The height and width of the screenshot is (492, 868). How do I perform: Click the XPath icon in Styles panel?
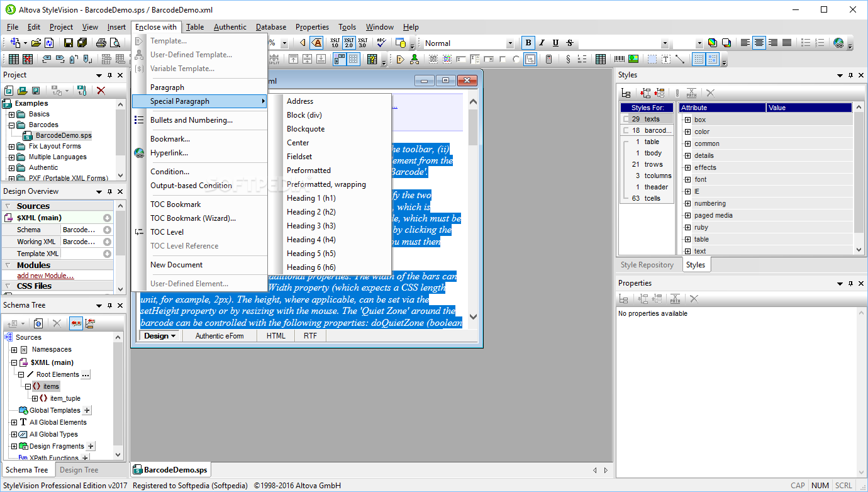coord(691,93)
